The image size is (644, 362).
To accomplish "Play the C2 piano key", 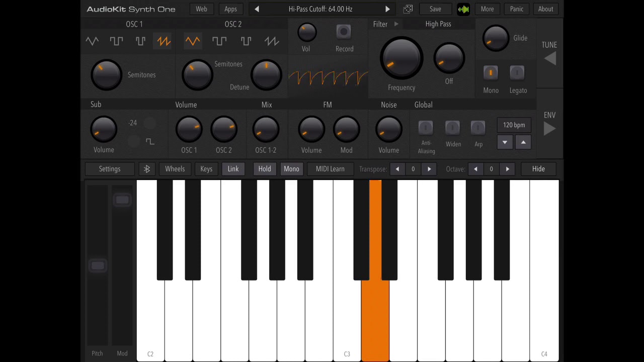I will (150, 322).
